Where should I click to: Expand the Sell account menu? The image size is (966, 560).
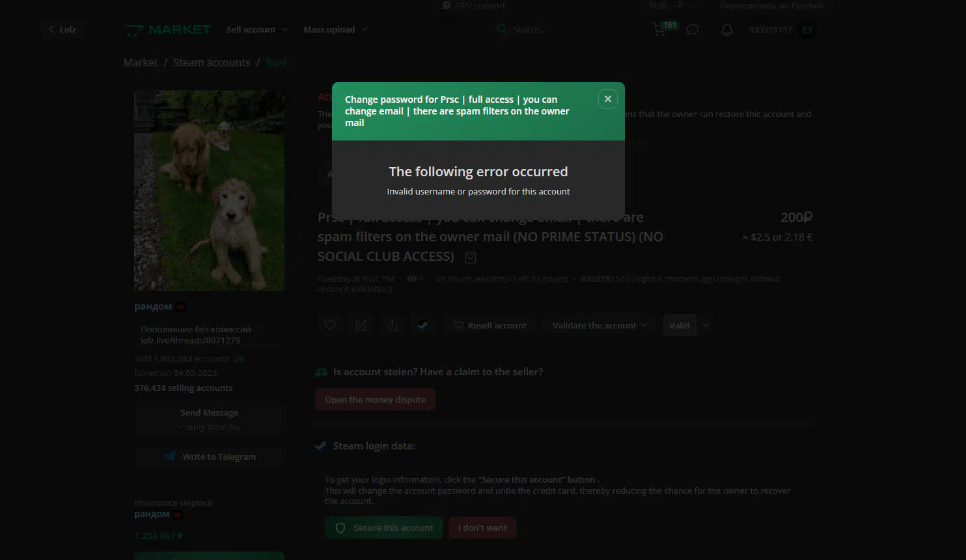coord(257,30)
